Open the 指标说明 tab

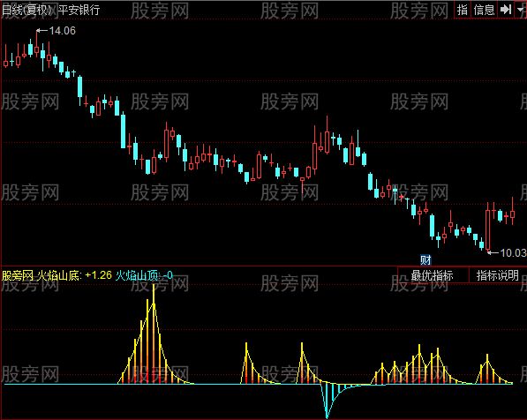(498, 275)
